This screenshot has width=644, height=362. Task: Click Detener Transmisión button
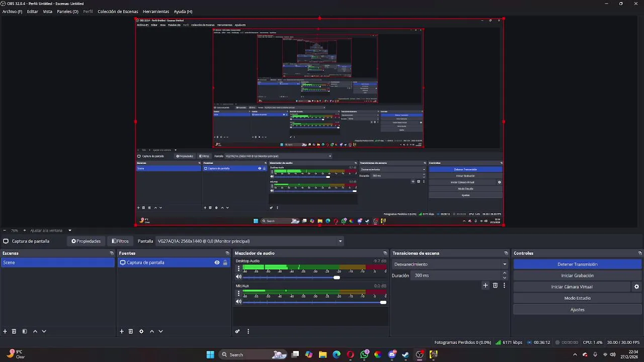pyautogui.click(x=577, y=264)
